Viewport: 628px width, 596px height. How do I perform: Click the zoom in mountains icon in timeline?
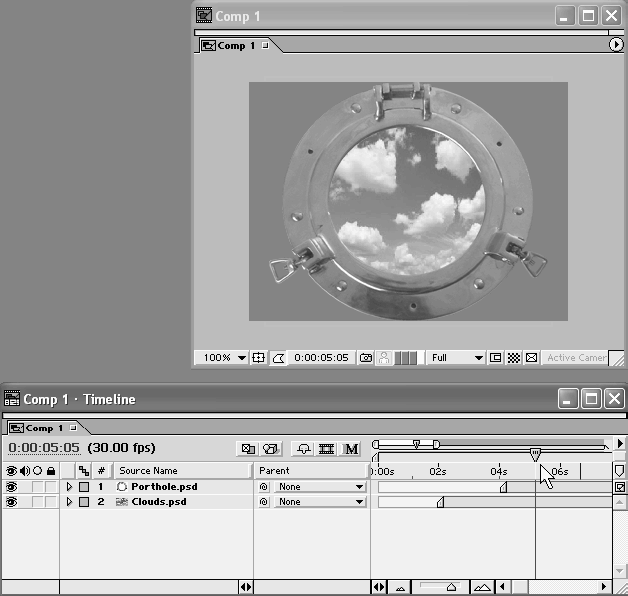(x=482, y=587)
